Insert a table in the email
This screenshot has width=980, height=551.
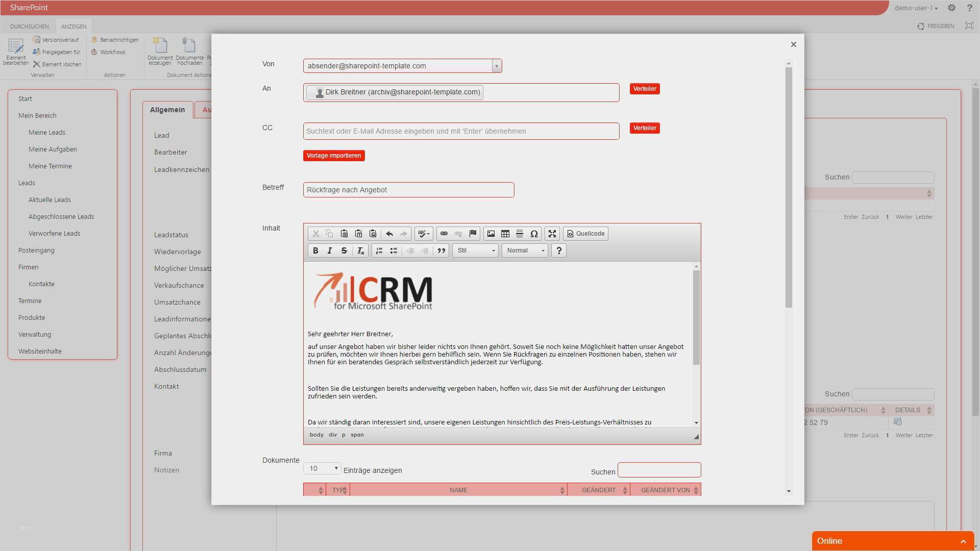point(505,234)
